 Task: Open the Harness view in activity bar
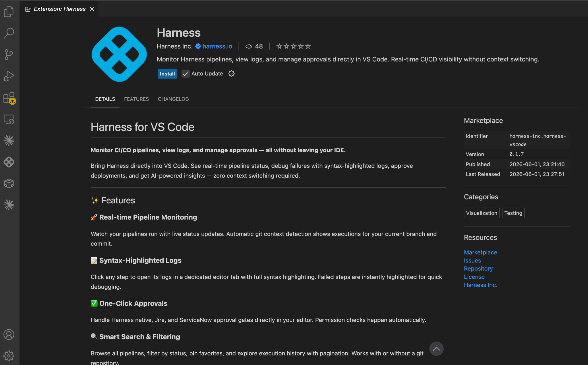pos(9,162)
